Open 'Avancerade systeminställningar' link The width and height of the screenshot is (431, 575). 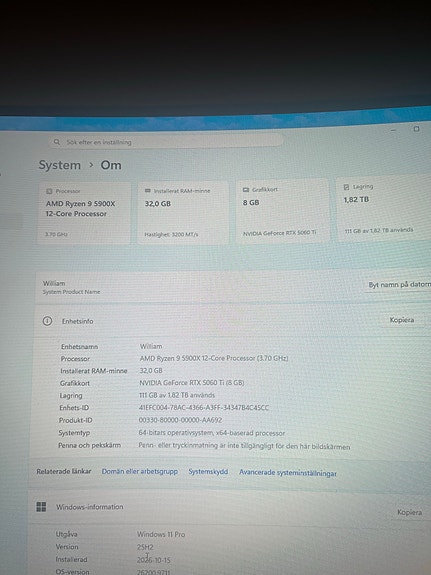(288, 473)
